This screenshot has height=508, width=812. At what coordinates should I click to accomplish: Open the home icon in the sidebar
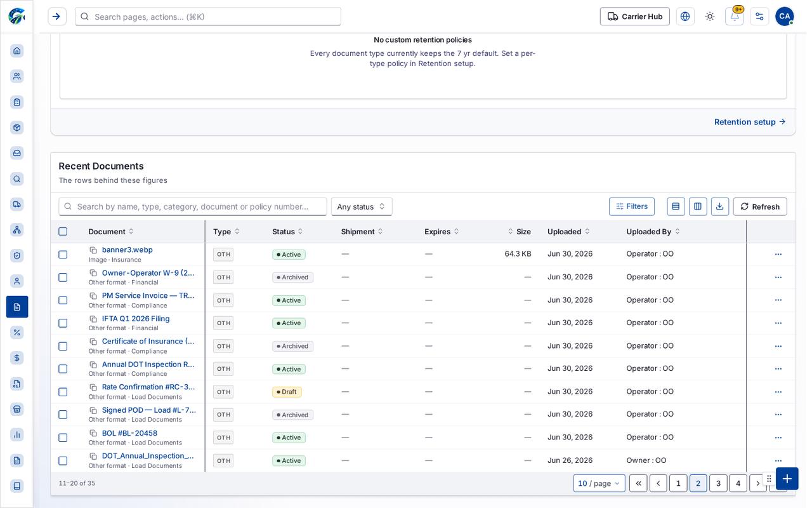pyautogui.click(x=17, y=51)
